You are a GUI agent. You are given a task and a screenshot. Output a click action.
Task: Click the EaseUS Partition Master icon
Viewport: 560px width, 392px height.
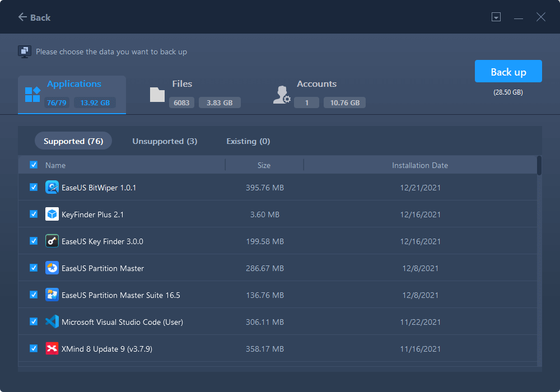[x=52, y=268]
